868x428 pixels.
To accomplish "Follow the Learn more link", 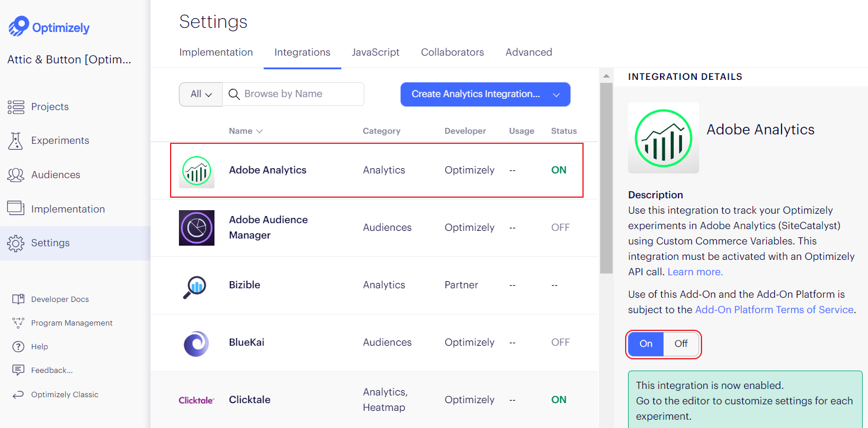I will coord(695,272).
